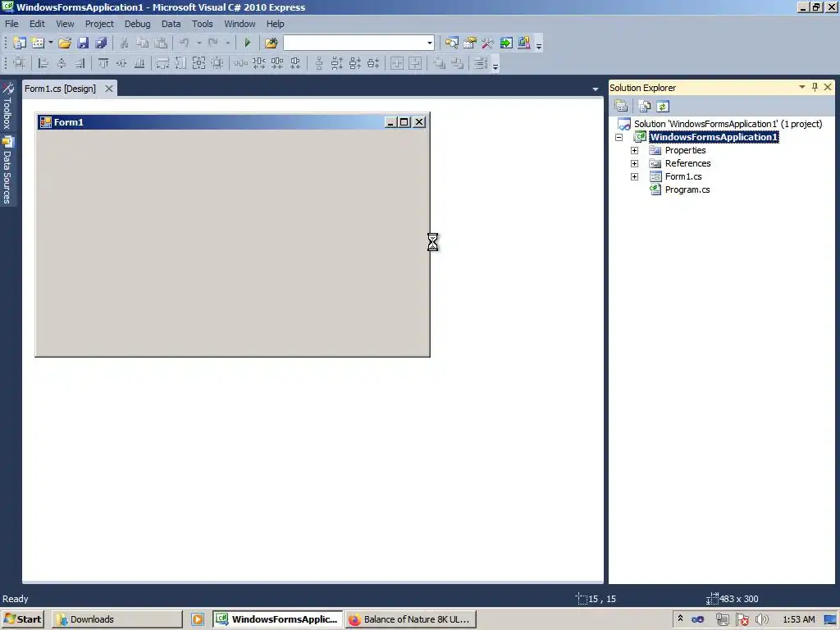Click the Save All stacked floppy disks icon
Viewport: 840px width, 630px height.
(101, 43)
